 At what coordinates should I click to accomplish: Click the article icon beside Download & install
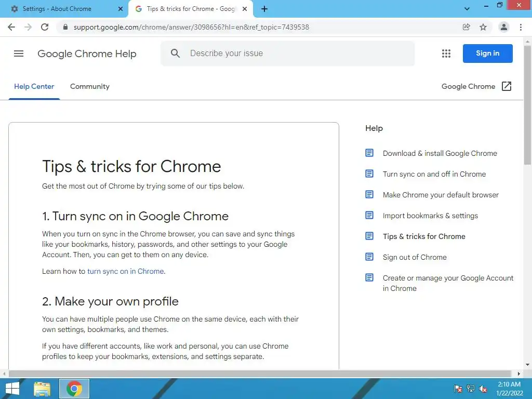[369, 153]
